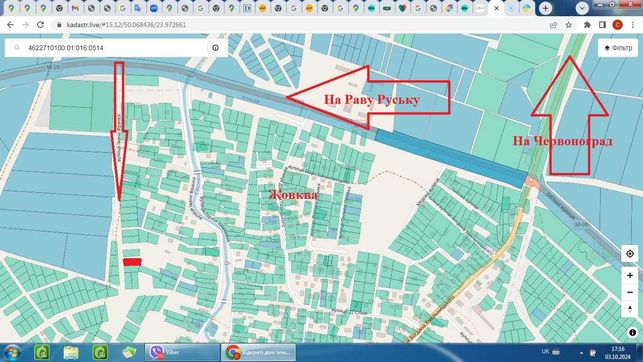Click the info icon in the search box
Screen dimensions: 643x362
[216, 48]
